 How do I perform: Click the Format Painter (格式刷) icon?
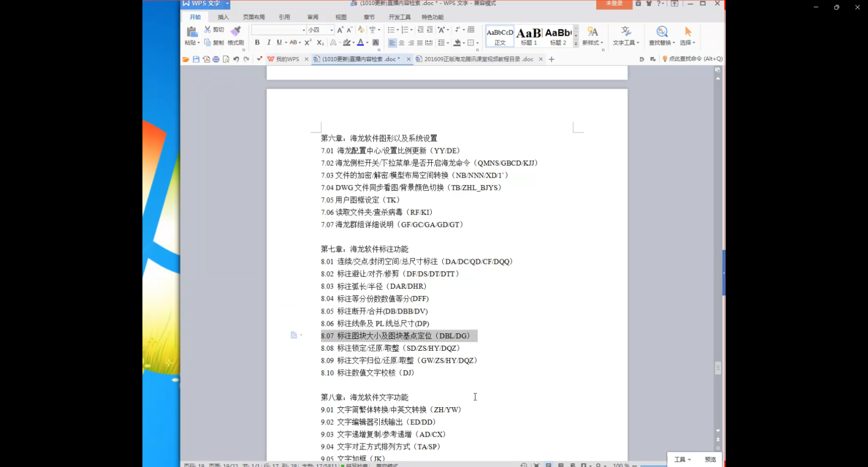pyautogui.click(x=235, y=31)
